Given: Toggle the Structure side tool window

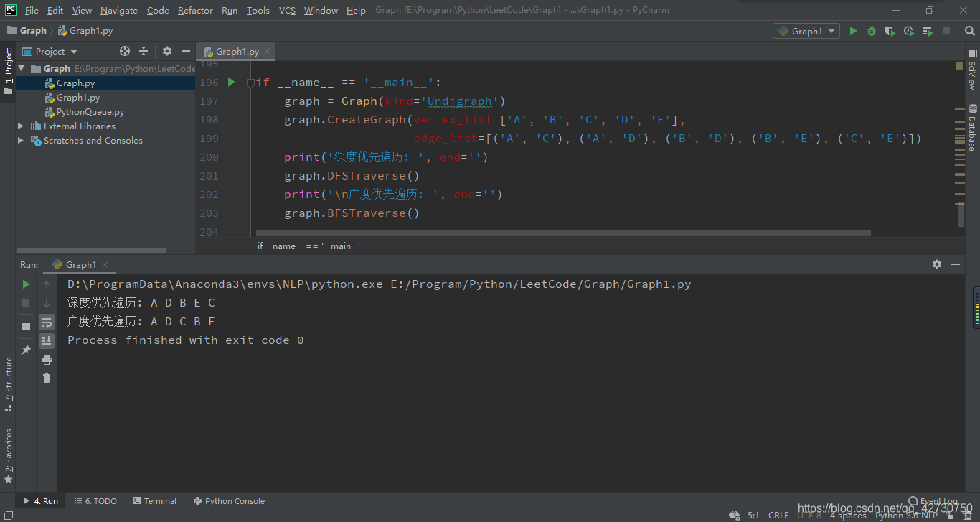Looking at the screenshot, I should click(8, 384).
